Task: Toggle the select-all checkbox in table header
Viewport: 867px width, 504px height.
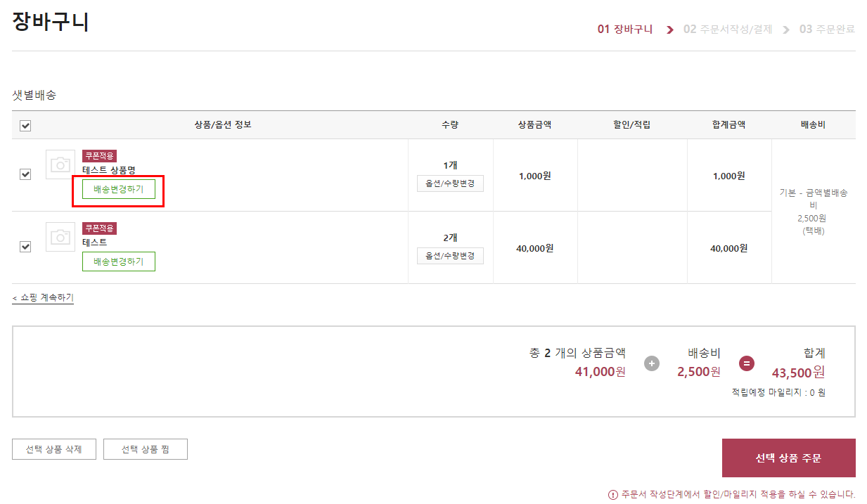Action: (x=25, y=126)
